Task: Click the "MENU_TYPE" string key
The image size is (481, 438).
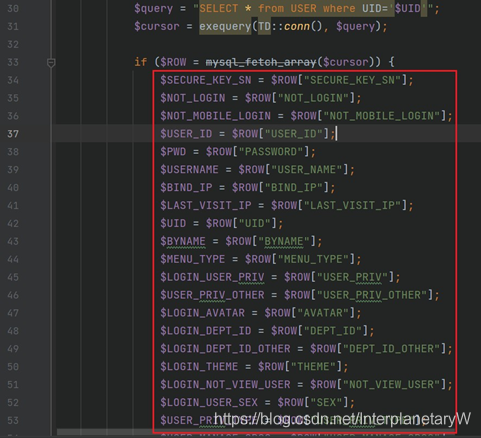Action: coord(313,259)
